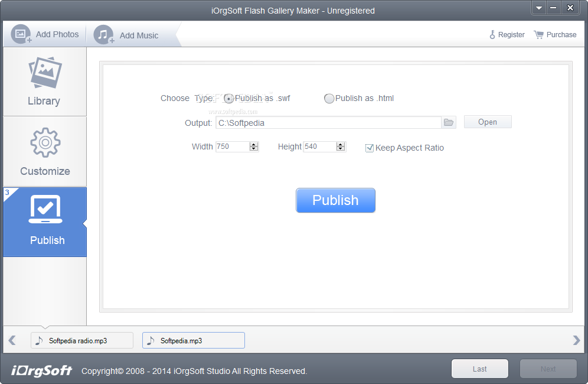Increase Height with up arrow
588x384 pixels.
(x=341, y=144)
